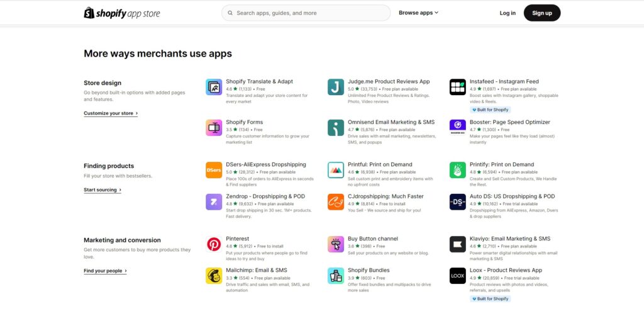
Task: Click the Store design heading
Action: [x=103, y=82]
